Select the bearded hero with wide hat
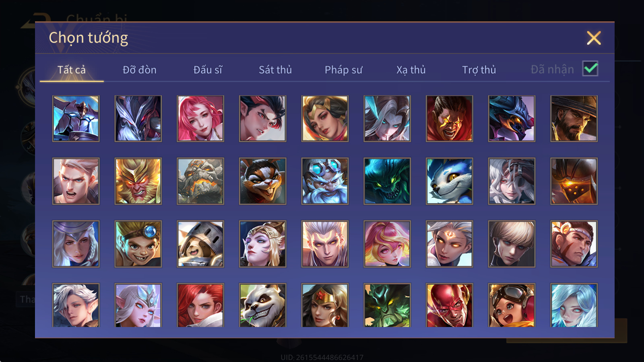This screenshot has width=644, height=362. [x=574, y=119]
